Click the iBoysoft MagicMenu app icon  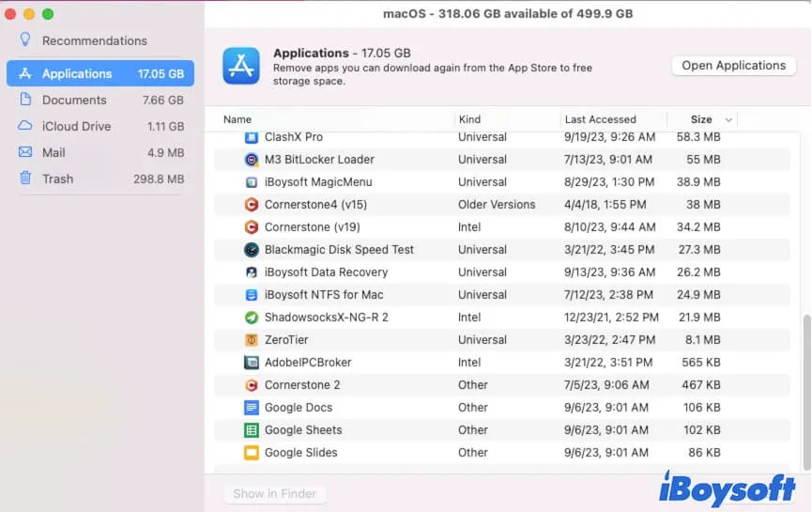(252, 182)
